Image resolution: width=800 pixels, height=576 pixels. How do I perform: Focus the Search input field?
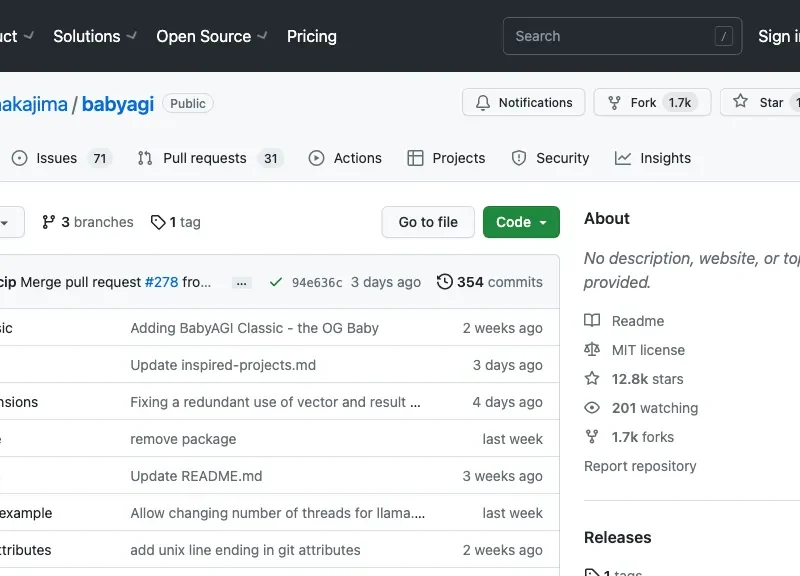pos(612,36)
